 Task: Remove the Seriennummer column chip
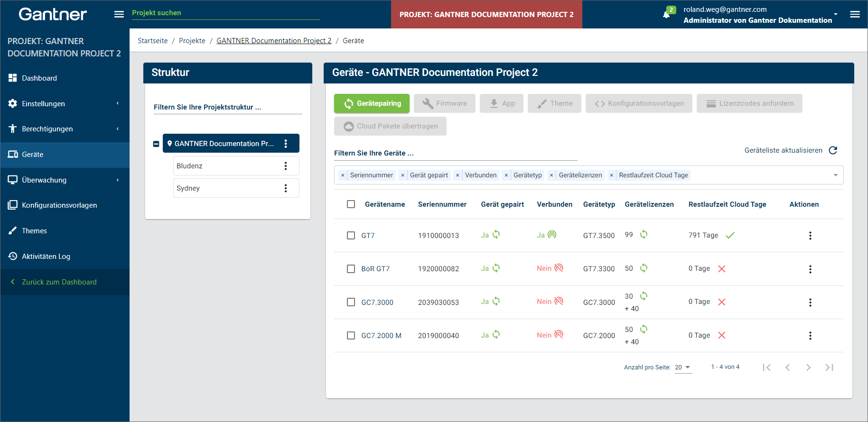click(x=343, y=175)
